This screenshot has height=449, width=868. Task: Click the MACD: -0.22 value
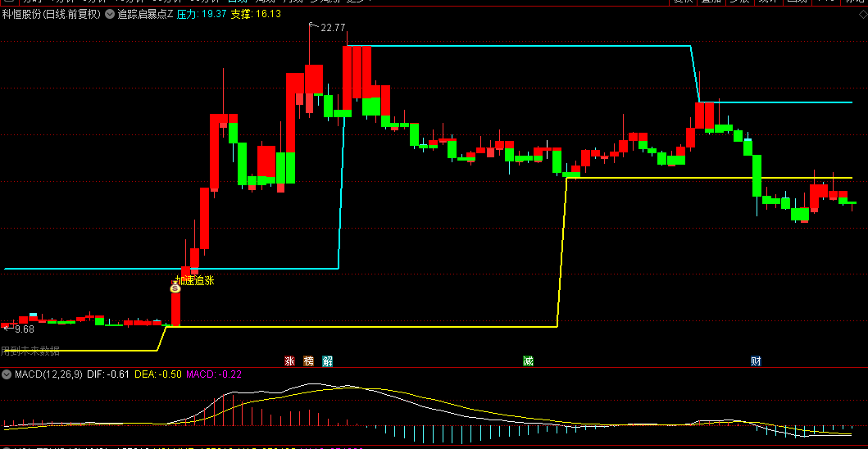tap(214, 374)
